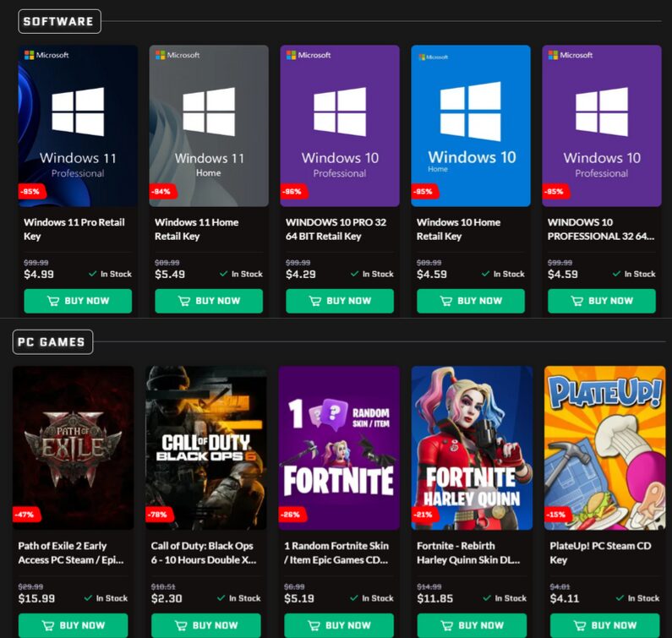The width and height of the screenshot is (672, 638).
Task: Click the -47% discount badge on Path of Exile 2
Action: click(x=25, y=515)
